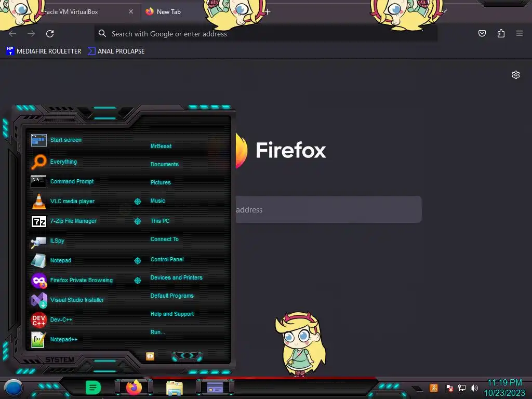Open MrBeast user folder
Image resolution: width=532 pixels, height=399 pixels.
pyautogui.click(x=161, y=146)
